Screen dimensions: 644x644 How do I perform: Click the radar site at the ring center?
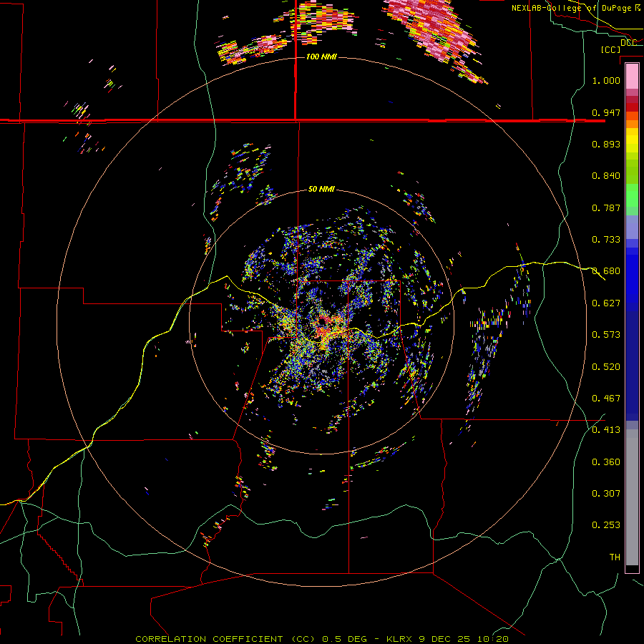point(321,321)
